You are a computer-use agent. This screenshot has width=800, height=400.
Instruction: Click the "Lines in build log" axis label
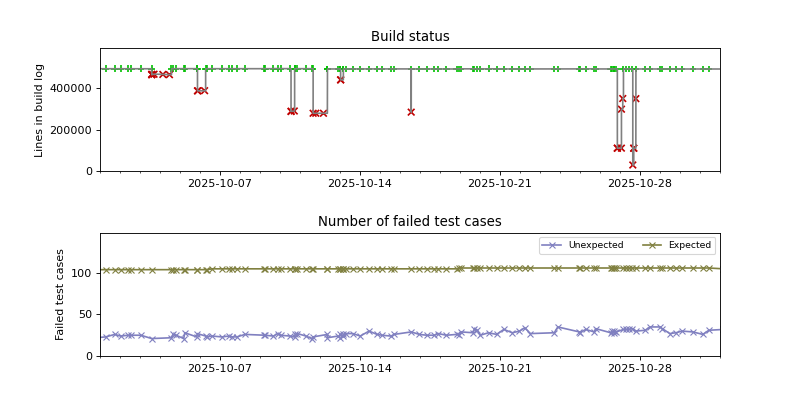(x=40, y=110)
